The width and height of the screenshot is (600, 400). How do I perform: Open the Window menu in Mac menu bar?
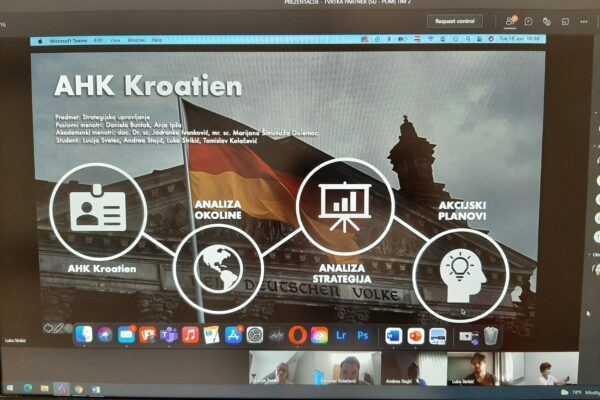[136, 41]
